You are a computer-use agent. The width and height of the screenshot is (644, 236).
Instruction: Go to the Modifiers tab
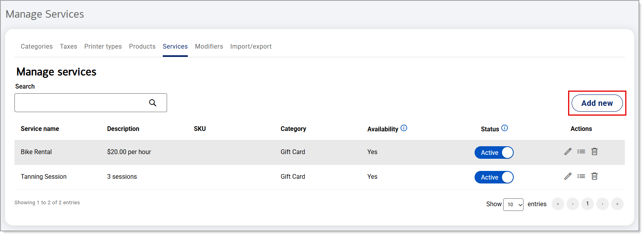tap(209, 46)
